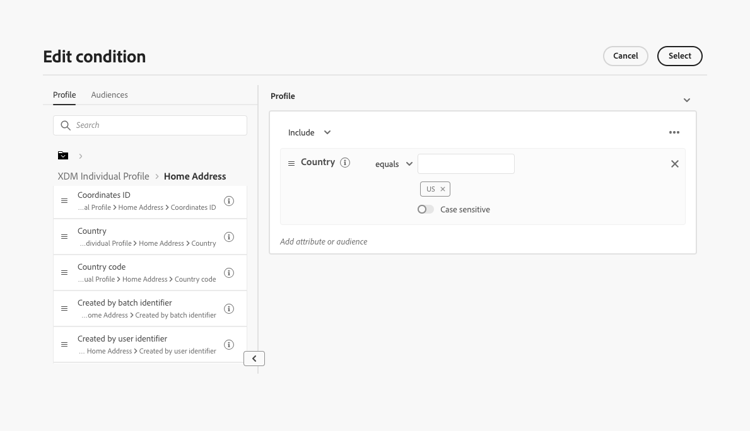This screenshot has height=431, width=750.
Task: Collapse the Profile section chevron
Action: (x=687, y=100)
